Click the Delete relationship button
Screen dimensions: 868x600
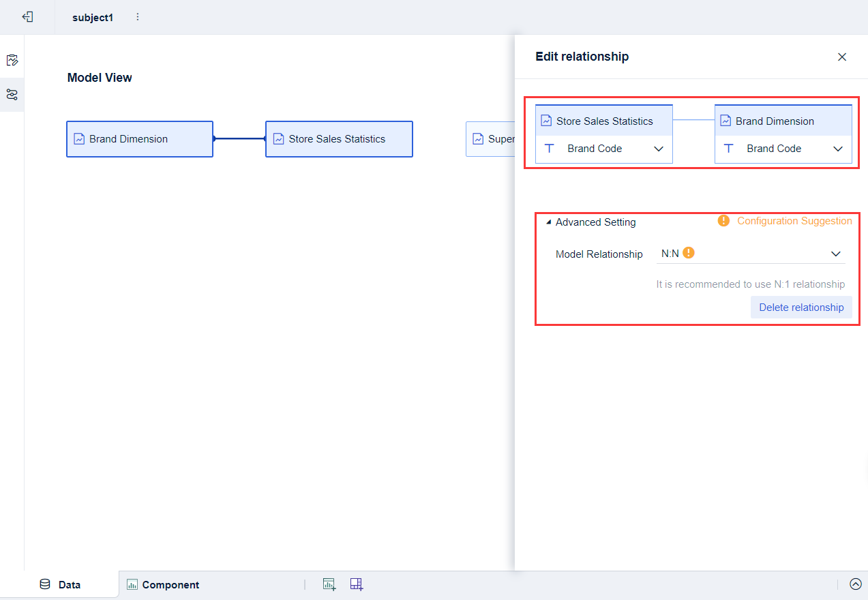801,307
